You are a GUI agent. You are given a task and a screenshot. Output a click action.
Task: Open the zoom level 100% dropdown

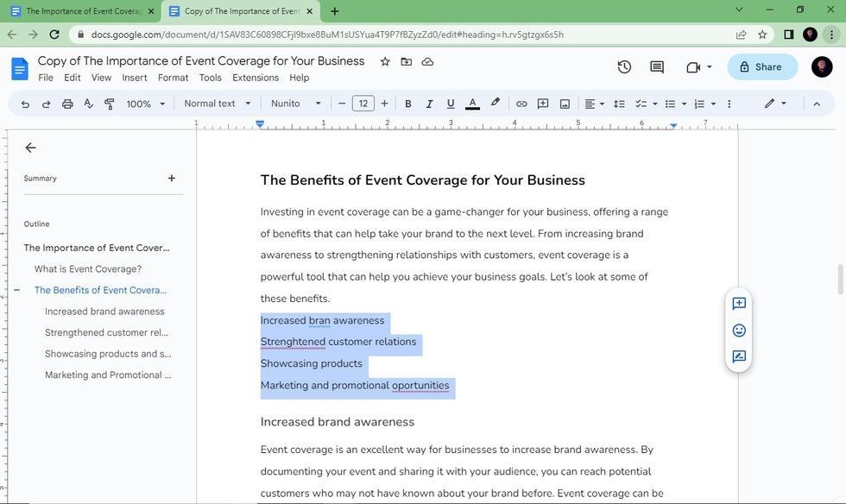click(x=145, y=104)
